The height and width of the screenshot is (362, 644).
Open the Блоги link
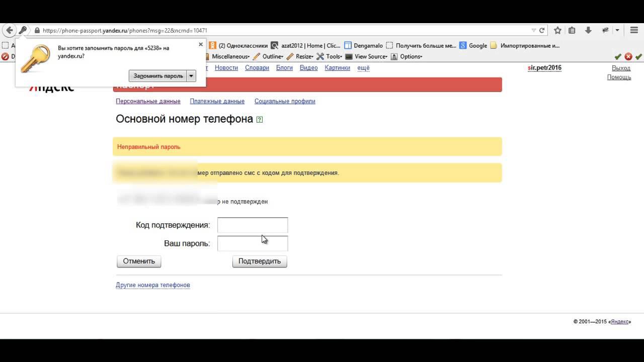[x=284, y=68]
